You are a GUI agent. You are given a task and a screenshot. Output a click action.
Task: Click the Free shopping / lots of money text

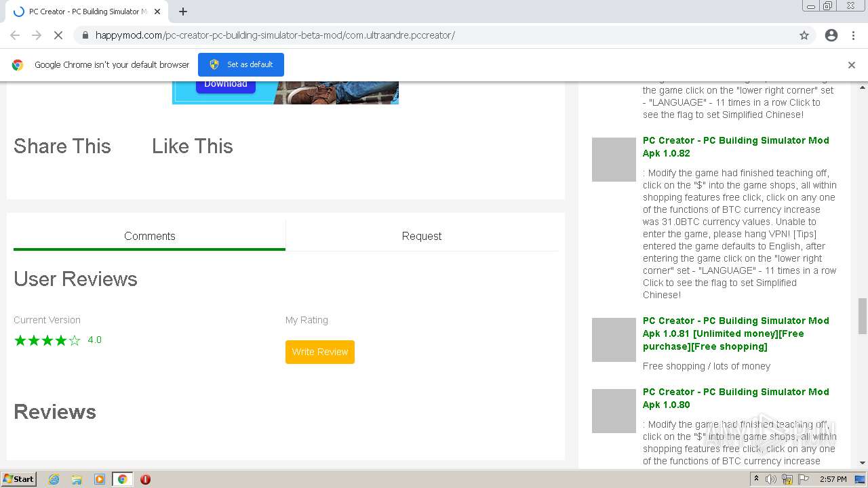[x=707, y=366]
